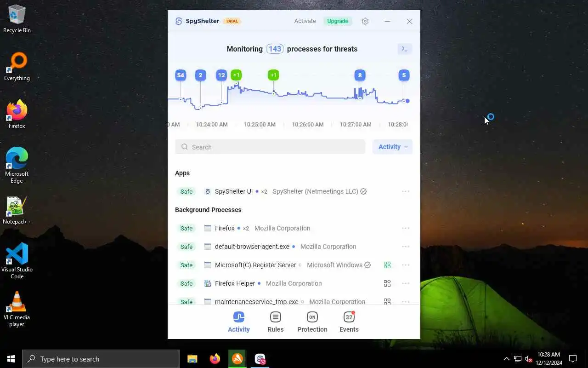Open Notepad++ desktop shortcut

17,211
